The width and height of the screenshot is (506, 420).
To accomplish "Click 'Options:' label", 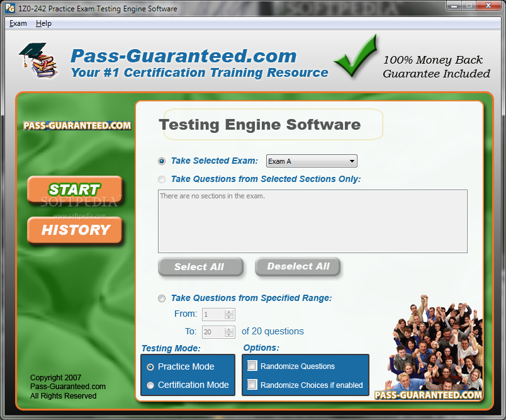I will (261, 348).
